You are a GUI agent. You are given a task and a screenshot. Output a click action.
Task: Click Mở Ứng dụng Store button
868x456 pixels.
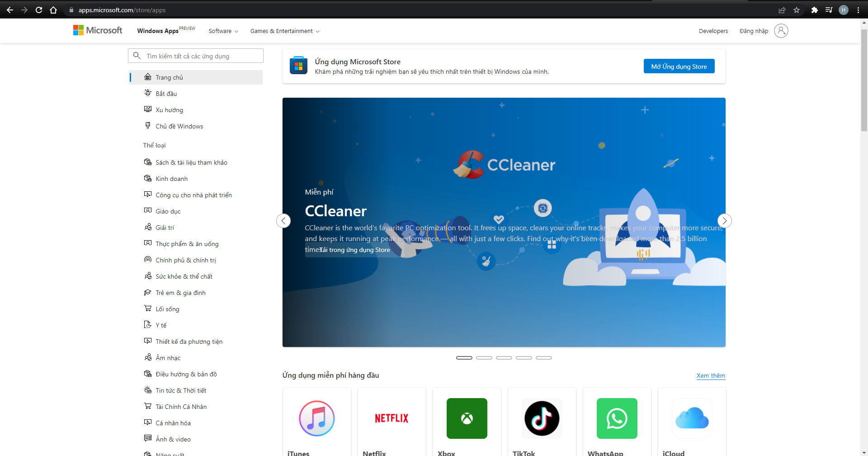[679, 66]
